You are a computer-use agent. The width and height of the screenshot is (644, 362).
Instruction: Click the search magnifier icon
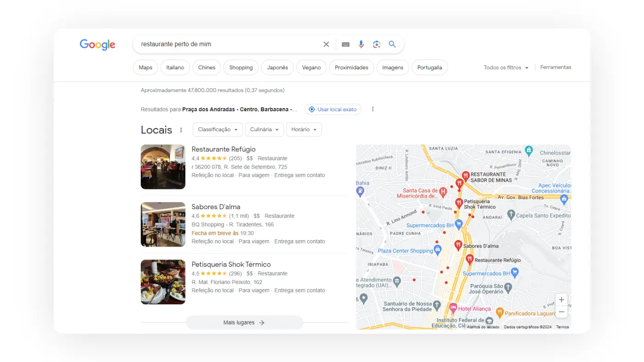392,44
